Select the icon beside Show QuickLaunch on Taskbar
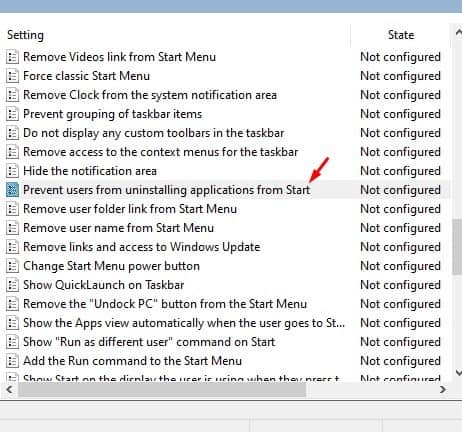This screenshot has height=432, width=462. pyautogui.click(x=12, y=285)
